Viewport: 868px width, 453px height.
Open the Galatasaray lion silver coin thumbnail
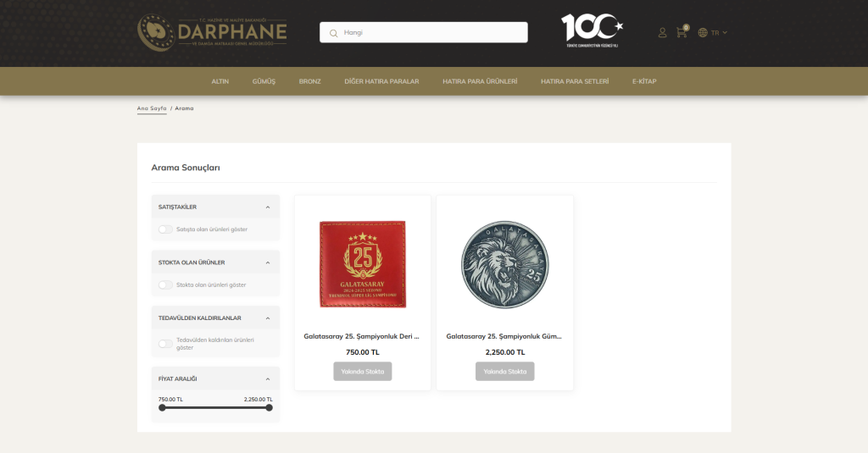pos(505,264)
